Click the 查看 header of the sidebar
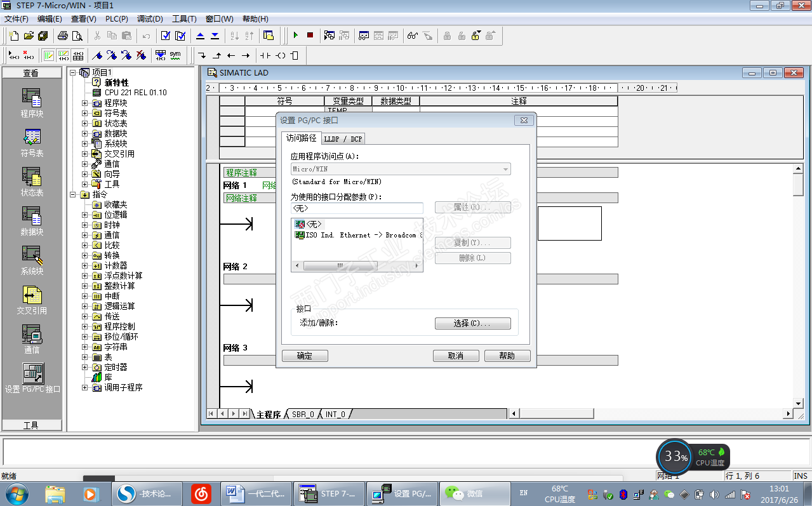This screenshot has width=812, height=506. point(32,73)
